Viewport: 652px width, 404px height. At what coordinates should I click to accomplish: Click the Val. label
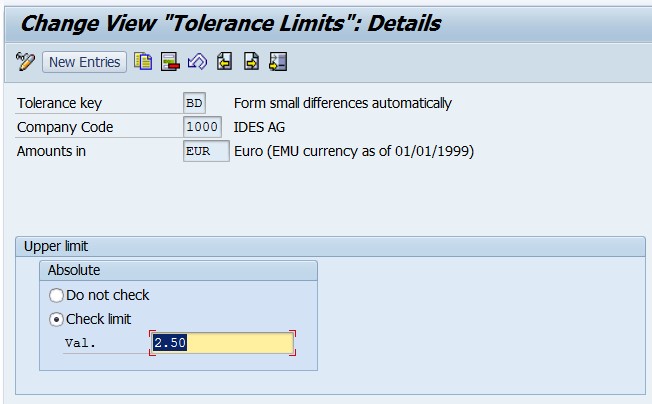click(x=80, y=343)
